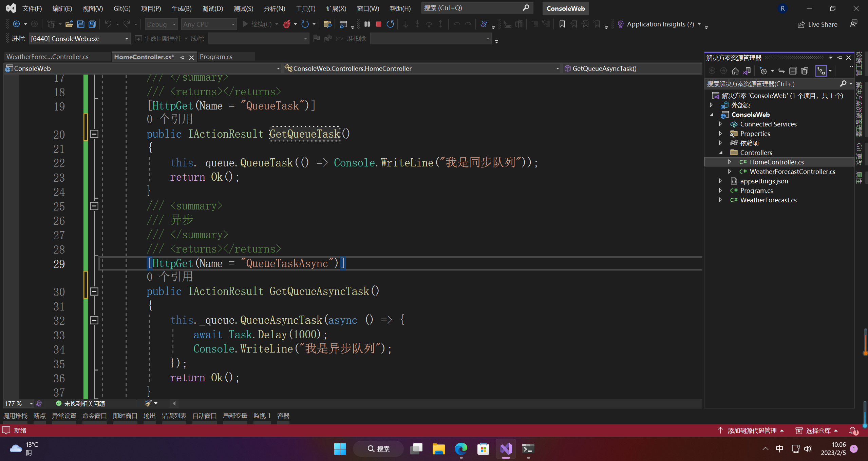The image size is (868, 461).
Task: Expand the Properties node in solution tree
Action: point(720,134)
